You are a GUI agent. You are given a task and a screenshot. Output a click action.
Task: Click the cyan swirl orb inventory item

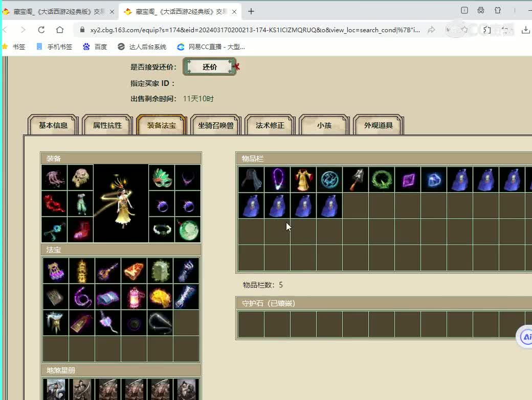[329, 179]
